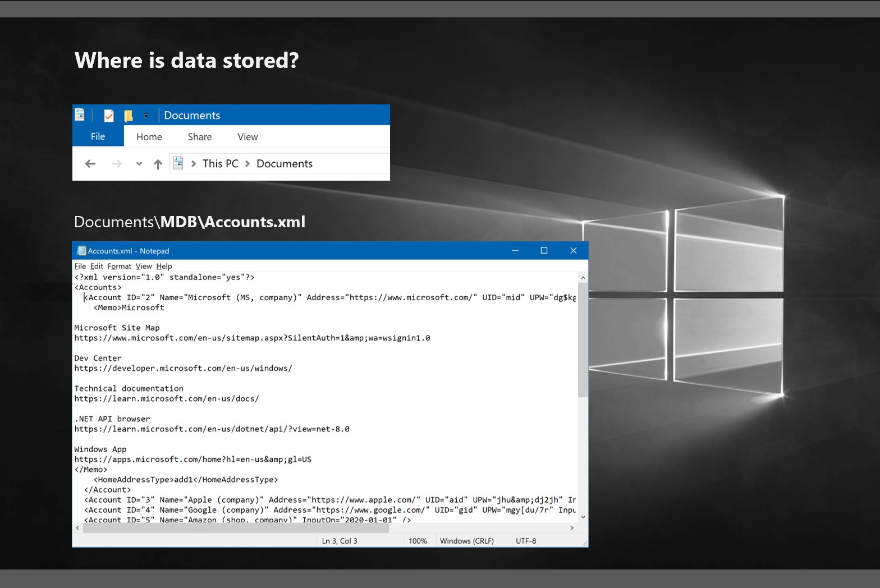The image size is (880, 588).
Task: Open the Notepad File menu
Action: coord(80,267)
